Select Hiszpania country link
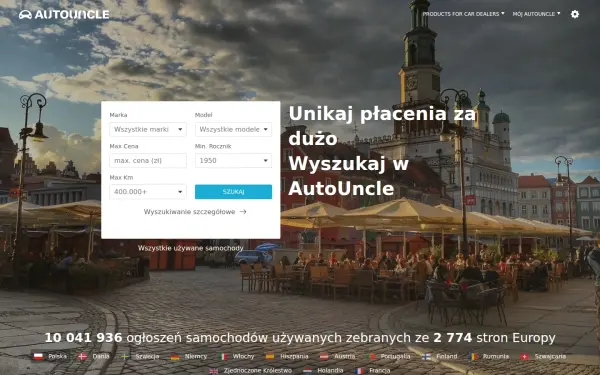The height and width of the screenshot is (375, 600). 287,356
